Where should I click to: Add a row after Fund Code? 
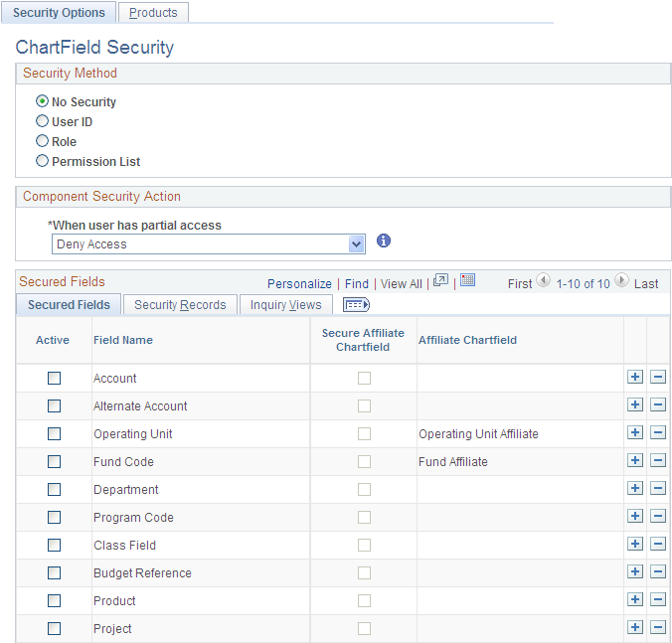click(634, 460)
